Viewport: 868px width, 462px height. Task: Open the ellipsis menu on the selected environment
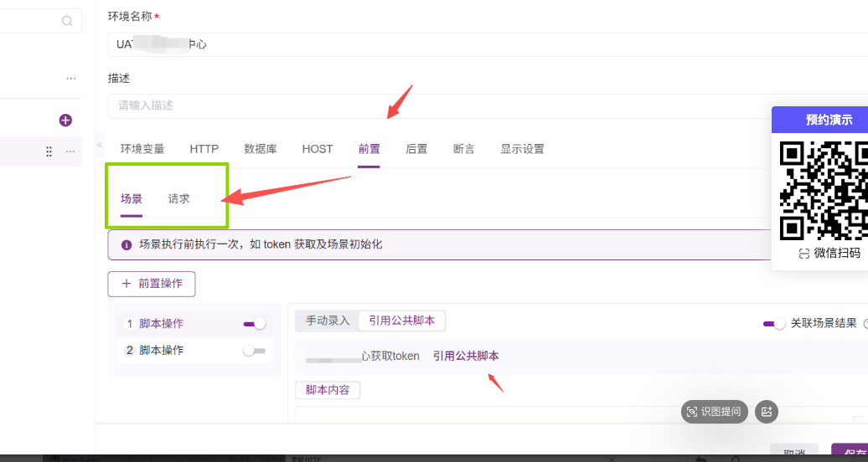[70, 151]
